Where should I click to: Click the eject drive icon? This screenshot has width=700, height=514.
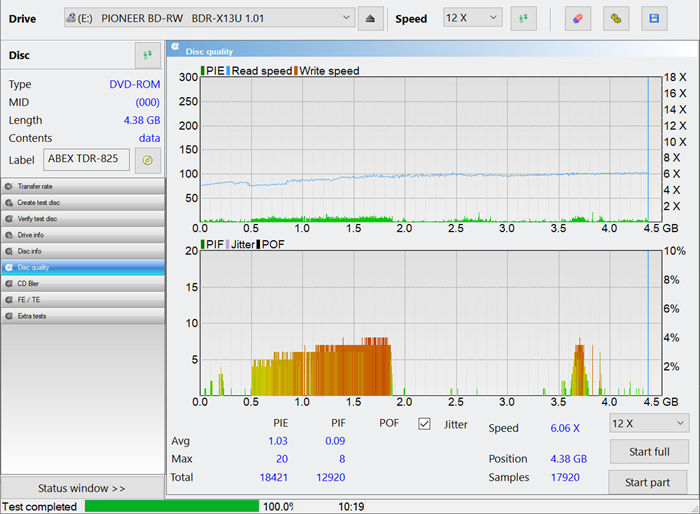click(371, 18)
